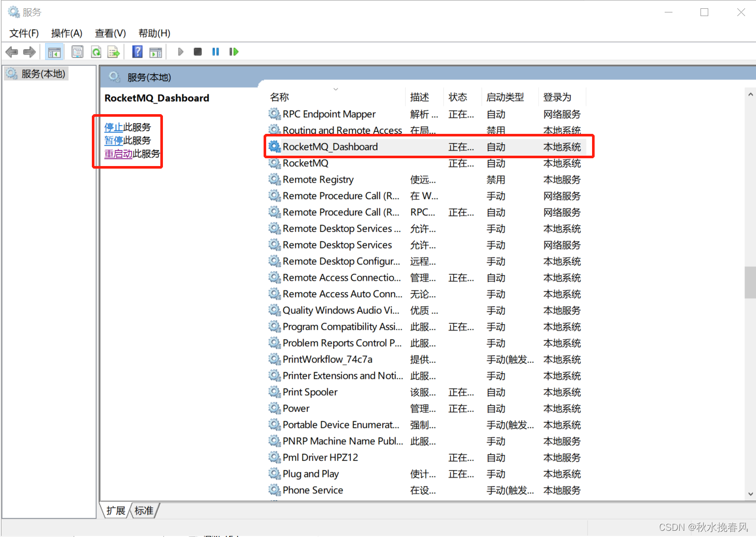
Task: Toggle the console tree panel visibility
Action: tap(54, 51)
